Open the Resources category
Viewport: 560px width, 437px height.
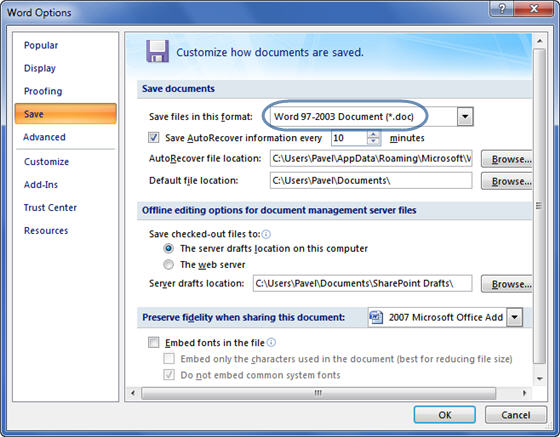(46, 231)
